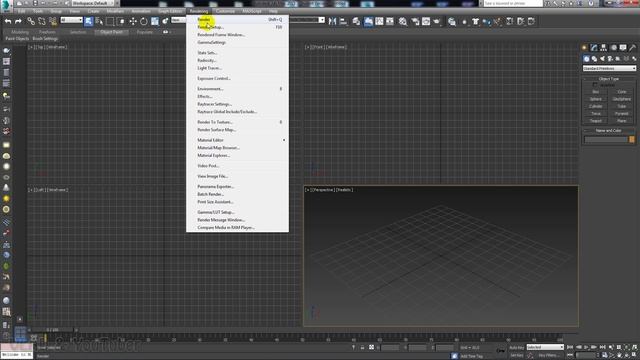640x360 pixels.
Task: Open Environment from the Rendering menu
Action: (x=237, y=89)
